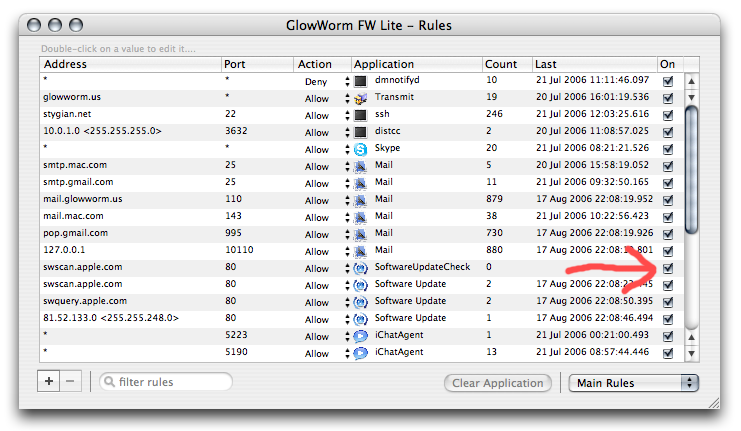Open Action popup for smtp.gmail.com rule
This screenshot has width=741, height=431.
(x=347, y=183)
